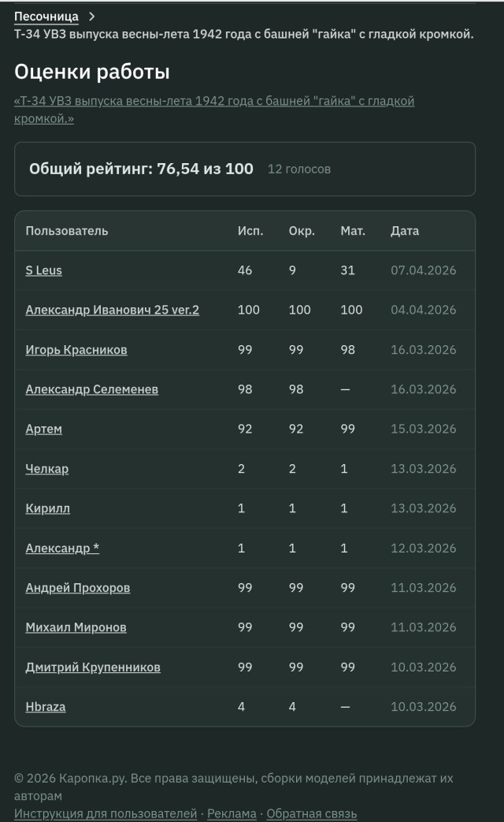Open Кирилл user profile
Image resolution: width=504 pixels, height=822 pixels.
coord(47,508)
